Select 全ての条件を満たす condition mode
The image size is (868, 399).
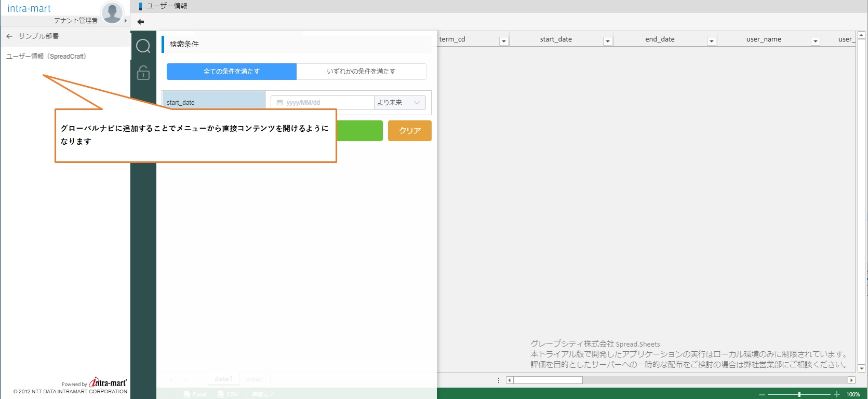(232, 72)
